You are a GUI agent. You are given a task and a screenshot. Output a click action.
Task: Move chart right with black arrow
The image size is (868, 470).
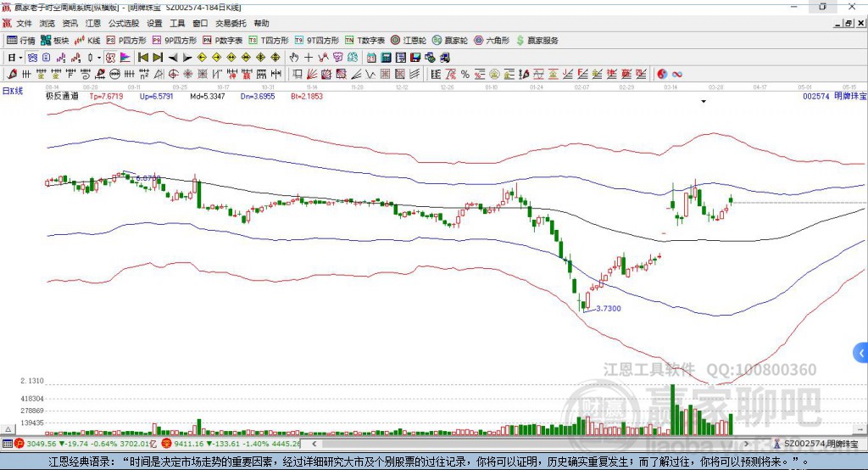click(x=187, y=58)
